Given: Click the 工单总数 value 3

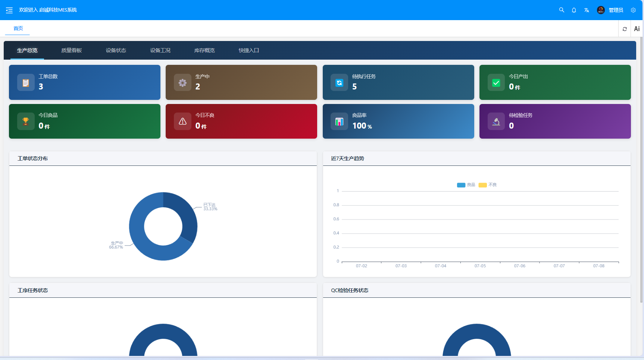Looking at the screenshot, I should tap(41, 87).
